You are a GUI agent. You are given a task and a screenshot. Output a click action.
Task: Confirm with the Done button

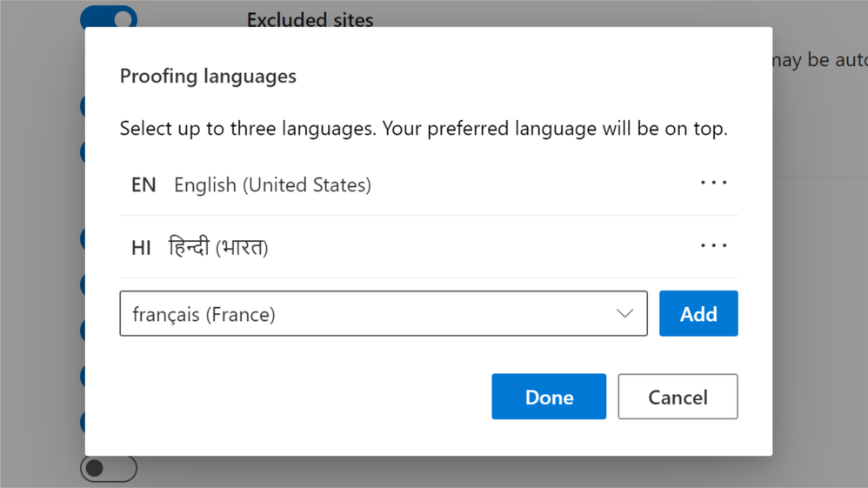tap(548, 397)
